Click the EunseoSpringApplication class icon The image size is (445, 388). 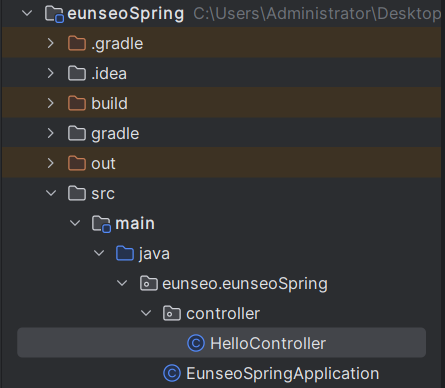(x=172, y=373)
